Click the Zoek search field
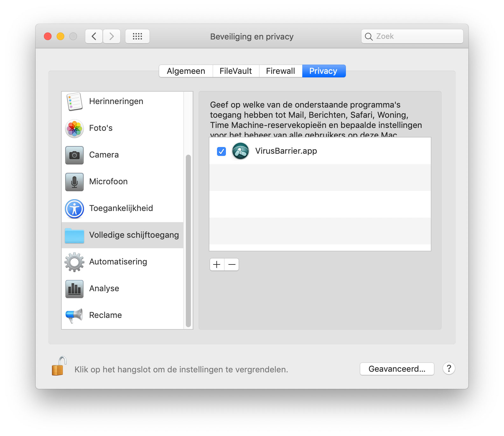The width and height of the screenshot is (504, 436). tap(412, 36)
